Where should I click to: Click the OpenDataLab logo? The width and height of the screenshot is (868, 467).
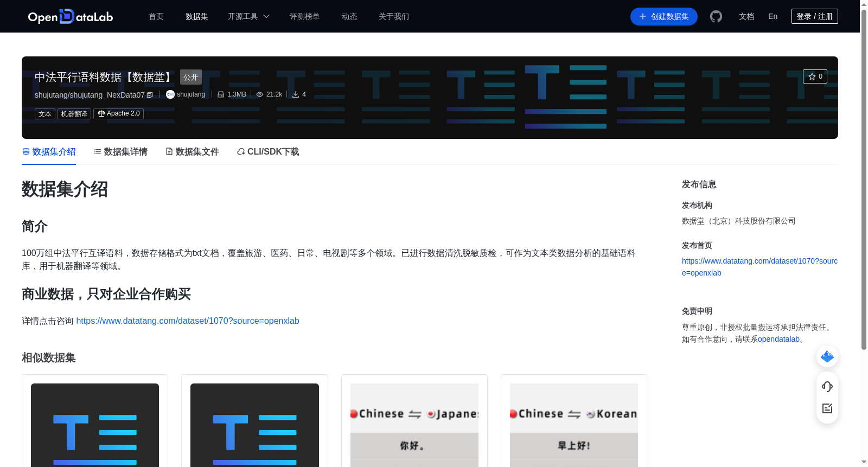click(71, 16)
